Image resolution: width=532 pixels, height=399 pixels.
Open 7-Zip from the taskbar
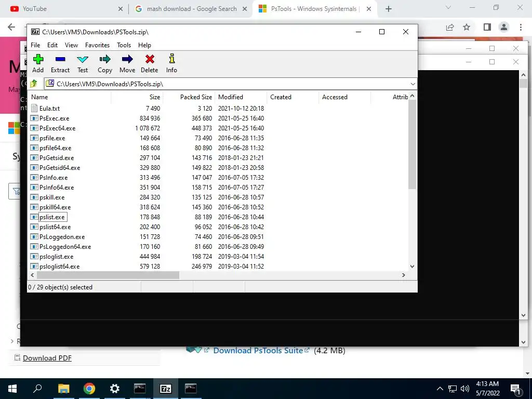click(x=165, y=389)
